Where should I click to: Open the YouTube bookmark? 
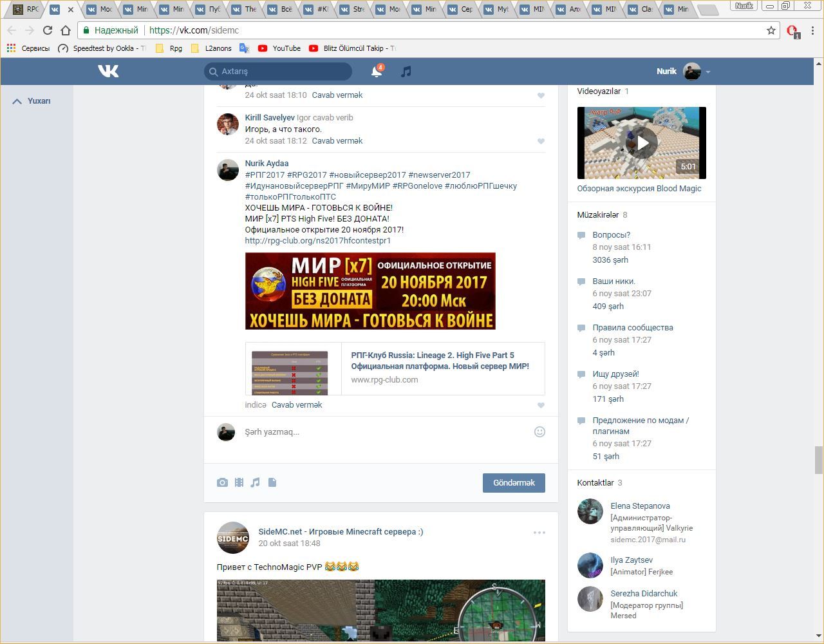pos(279,48)
